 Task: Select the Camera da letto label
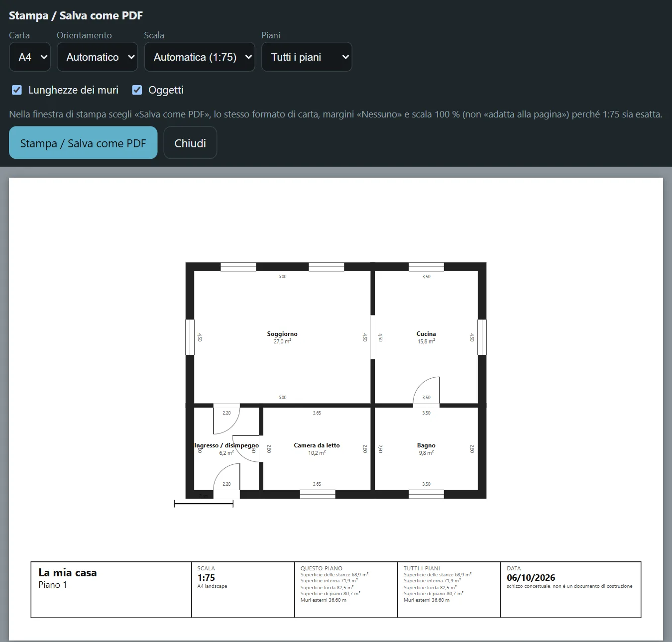pos(317,445)
